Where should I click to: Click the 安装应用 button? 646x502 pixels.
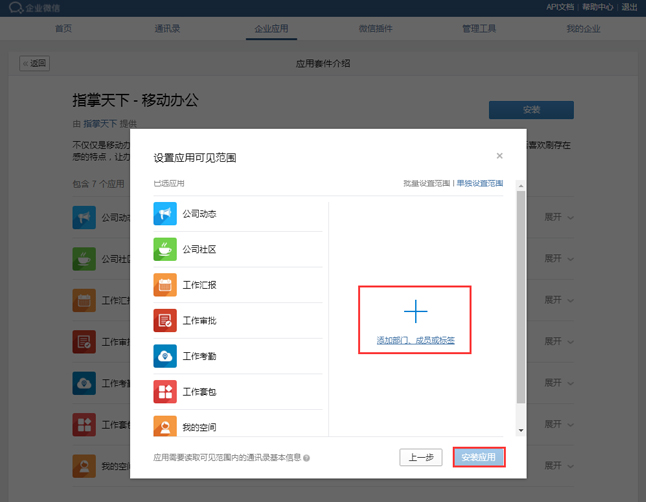click(x=478, y=457)
